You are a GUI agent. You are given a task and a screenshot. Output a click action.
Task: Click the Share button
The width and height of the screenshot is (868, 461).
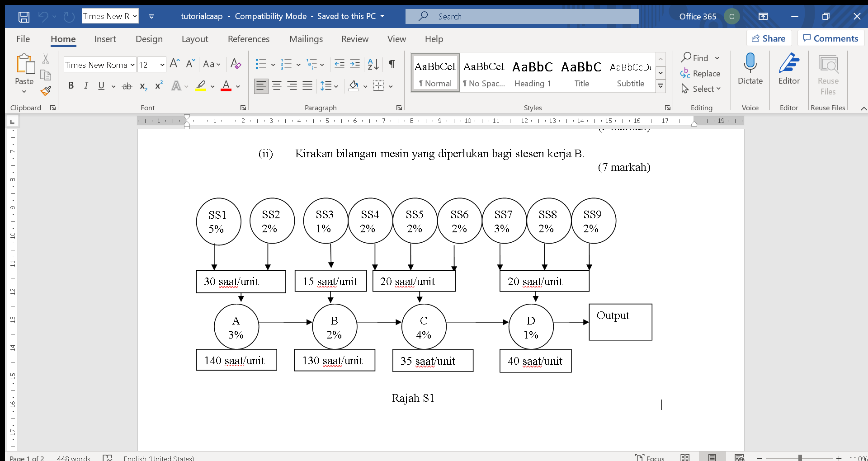[769, 38]
